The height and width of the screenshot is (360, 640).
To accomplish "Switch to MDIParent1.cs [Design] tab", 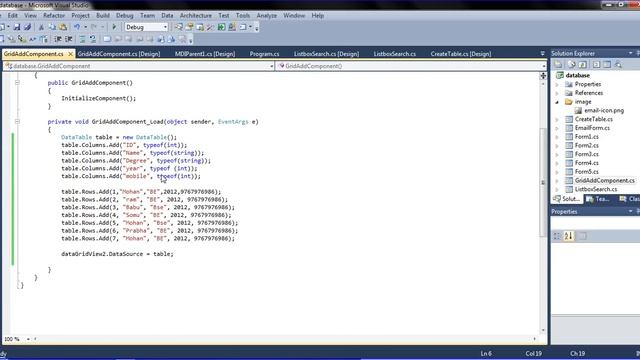I will pos(205,54).
